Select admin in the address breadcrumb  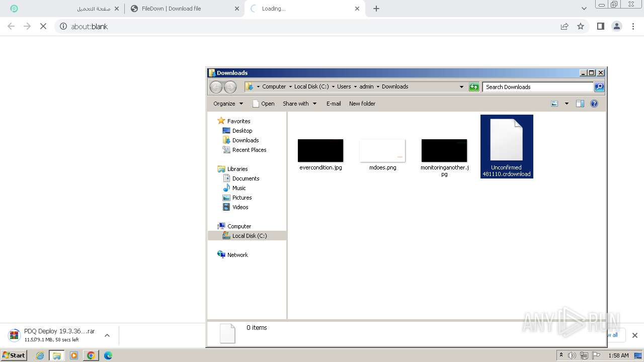click(x=366, y=86)
